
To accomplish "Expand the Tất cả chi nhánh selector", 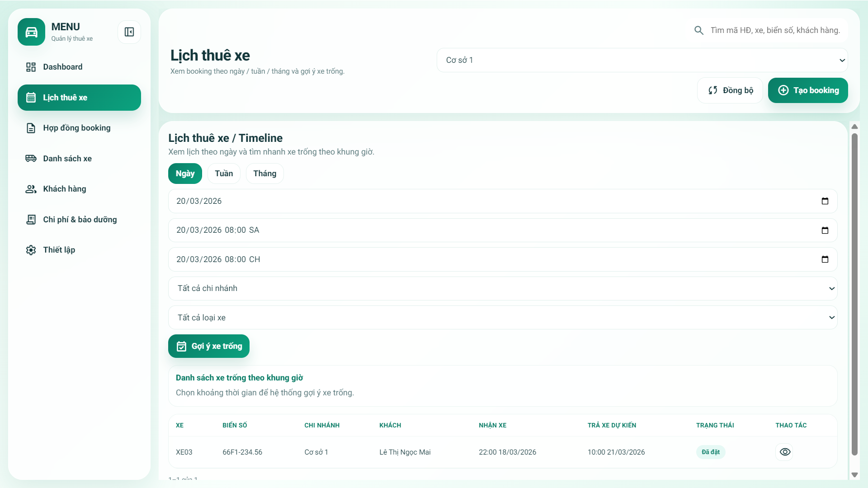I will coord(502,288).
